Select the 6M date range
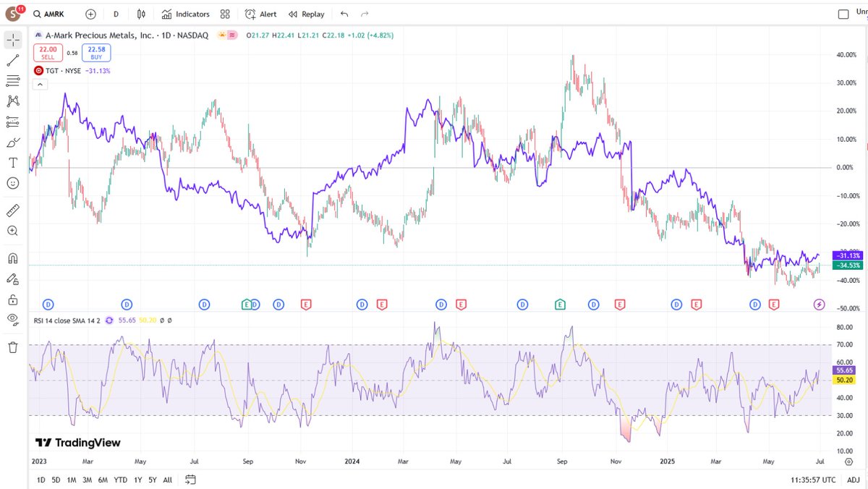 click(103, 480)
